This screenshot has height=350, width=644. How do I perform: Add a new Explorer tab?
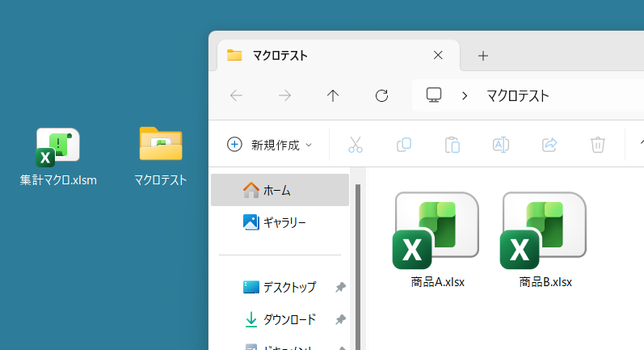pos(483,56)
